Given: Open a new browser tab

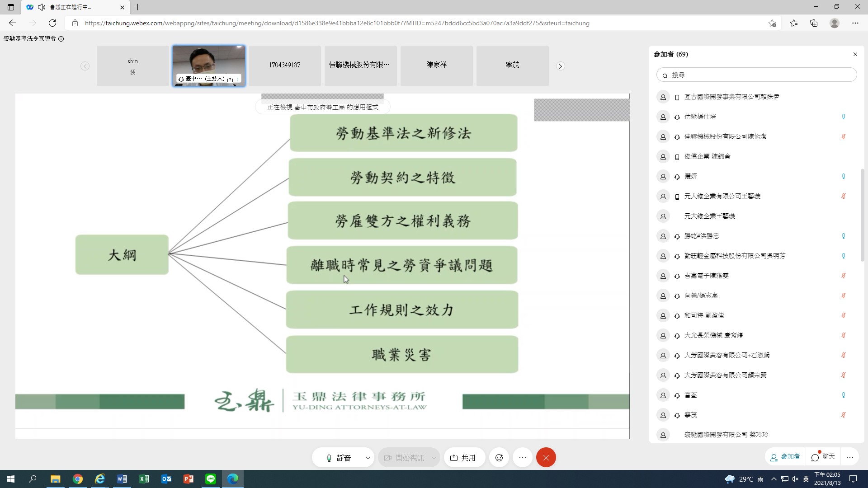Looking at the screenshot, I should point(138,7).
